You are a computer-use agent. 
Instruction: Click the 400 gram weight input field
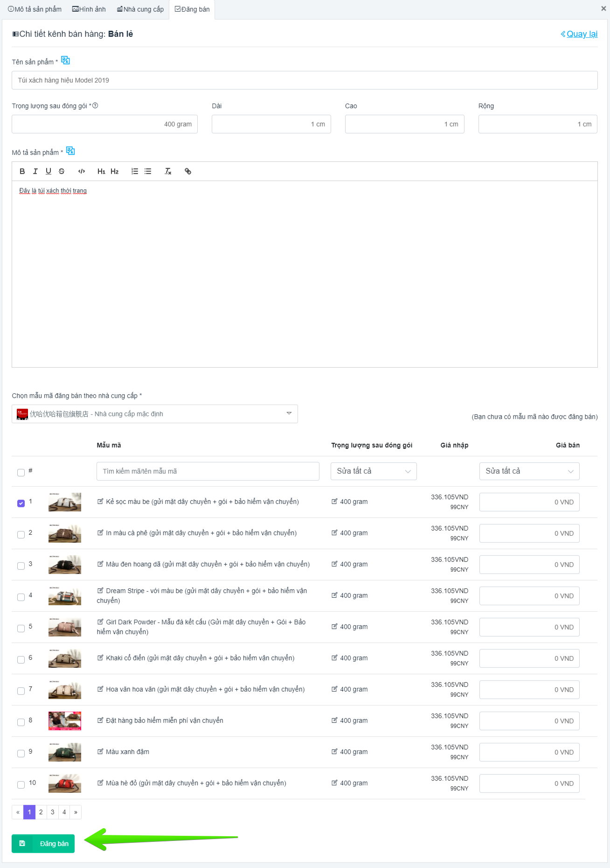coord(104,124)
